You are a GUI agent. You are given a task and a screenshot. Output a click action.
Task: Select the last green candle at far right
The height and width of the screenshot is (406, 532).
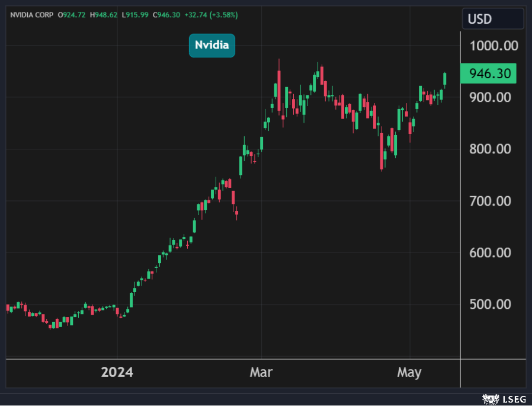point(445,79)
